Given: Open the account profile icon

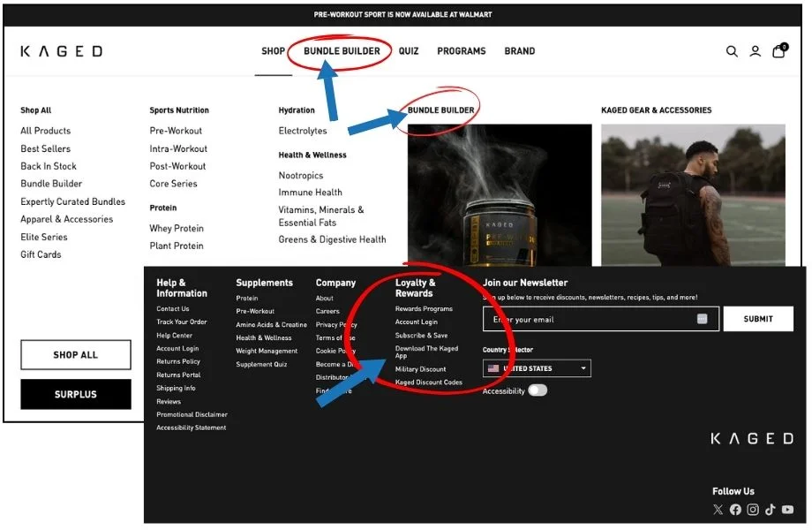Looking at the screenshot, I should pos(755,51).
